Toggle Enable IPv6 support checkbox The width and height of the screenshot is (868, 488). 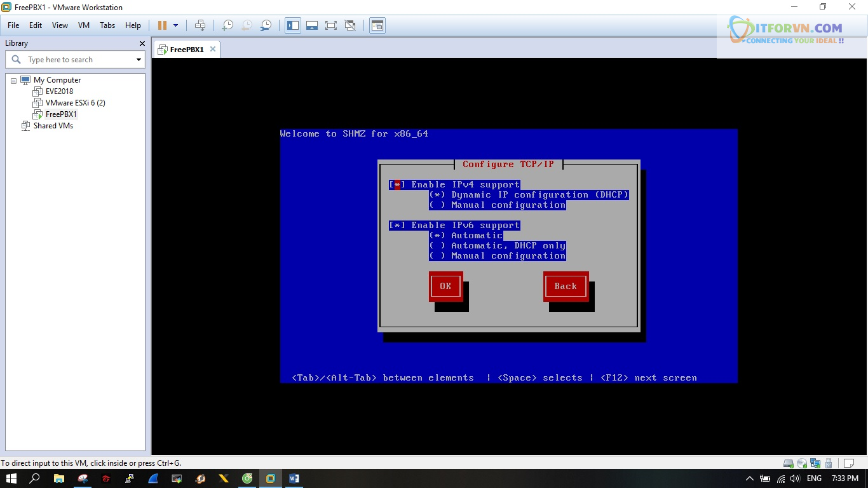click(x=397, y=226)
